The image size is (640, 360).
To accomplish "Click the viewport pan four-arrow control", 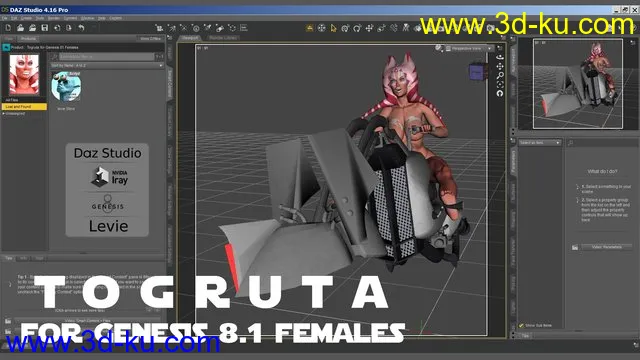I will pos(500,67).
